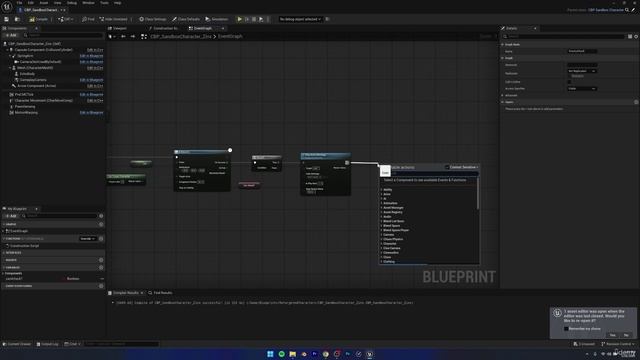Focus the Components panel search field

(x=63, y=36)
